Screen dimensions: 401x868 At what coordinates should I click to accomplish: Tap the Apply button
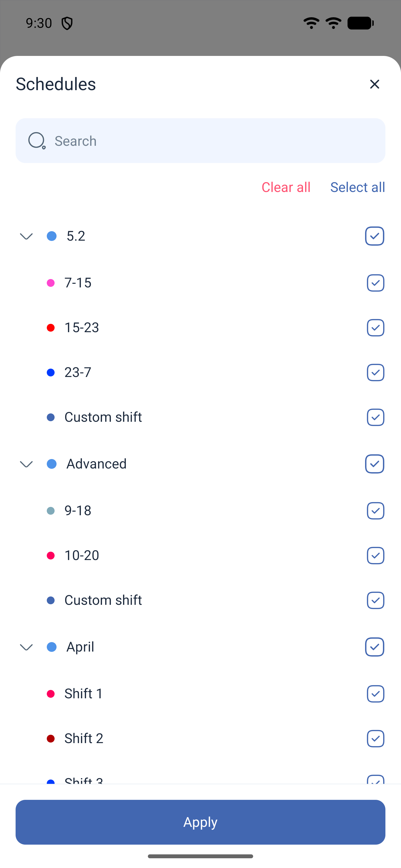click(200, 822)
